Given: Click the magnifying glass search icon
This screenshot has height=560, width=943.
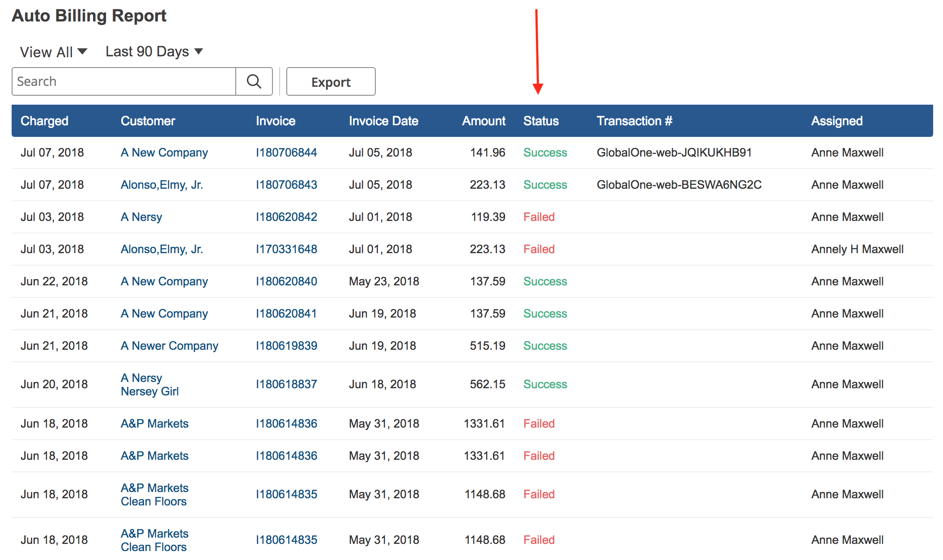Looking at the screenshot, I should coord(254,81).
